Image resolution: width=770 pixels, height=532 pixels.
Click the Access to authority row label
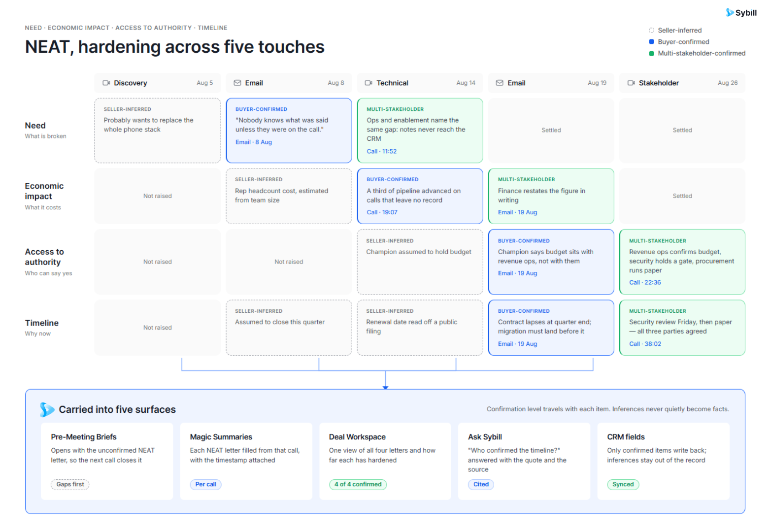[44, 257]
